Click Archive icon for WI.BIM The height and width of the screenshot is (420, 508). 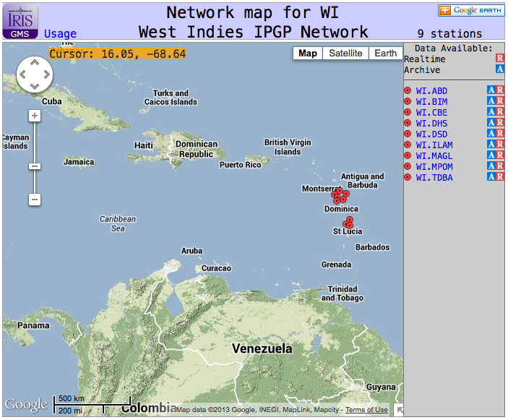click(x=491, y=100)
